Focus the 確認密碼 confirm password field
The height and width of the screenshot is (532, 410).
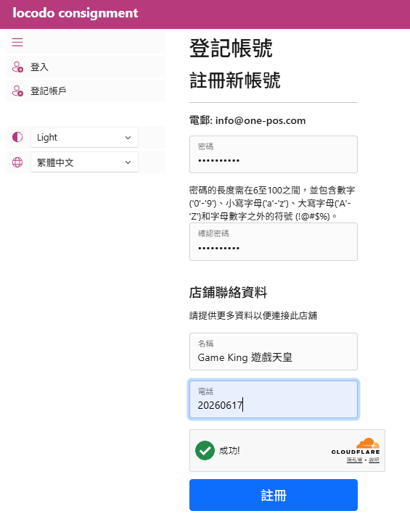click(x=274, y=241)
